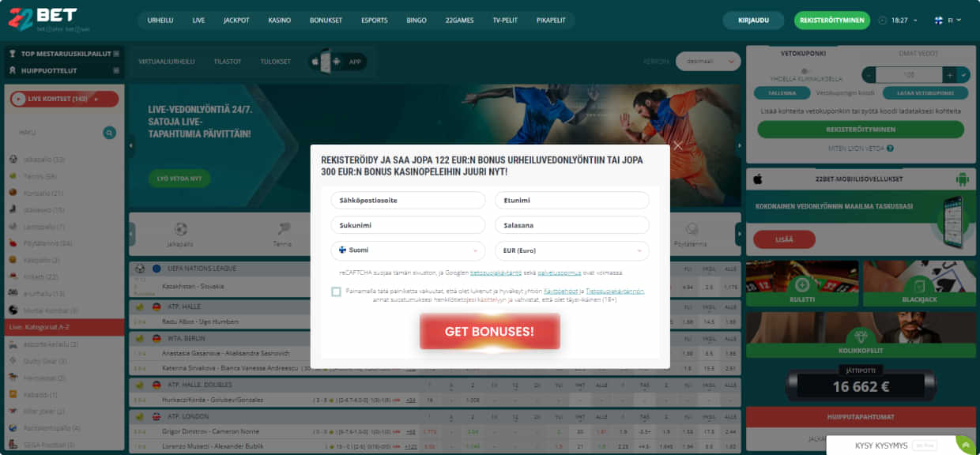Image resolution: width=980 pixels, height=455 pixels.
Task: Open the Suomi country dropdown
Action: click(x=407, y=250)
